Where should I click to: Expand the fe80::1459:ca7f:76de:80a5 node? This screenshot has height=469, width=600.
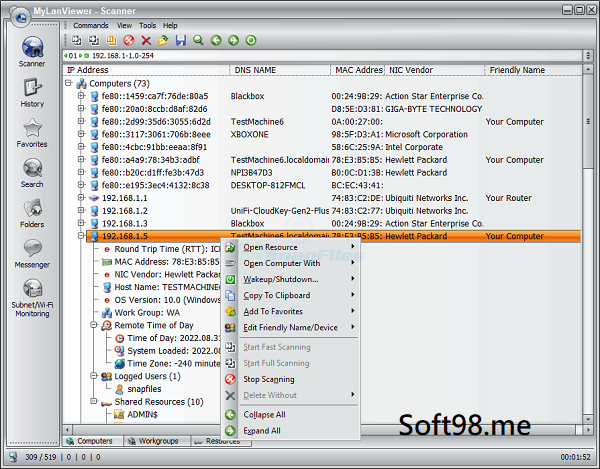click(81, 96)
